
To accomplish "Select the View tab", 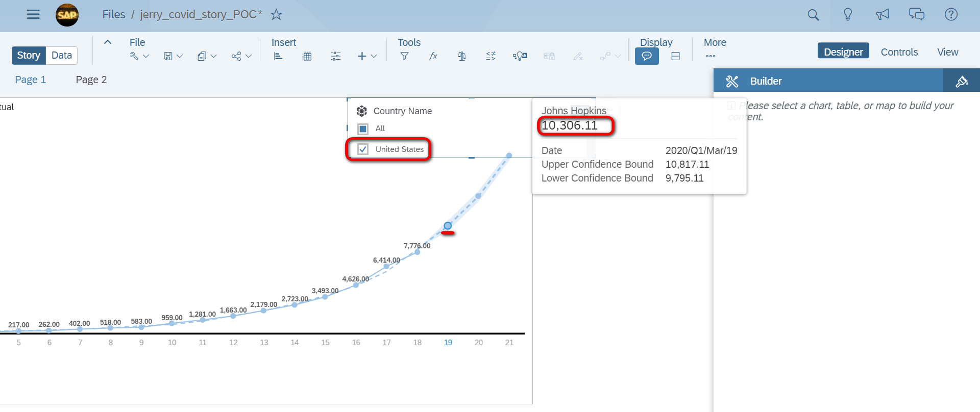I will [948, 52].
